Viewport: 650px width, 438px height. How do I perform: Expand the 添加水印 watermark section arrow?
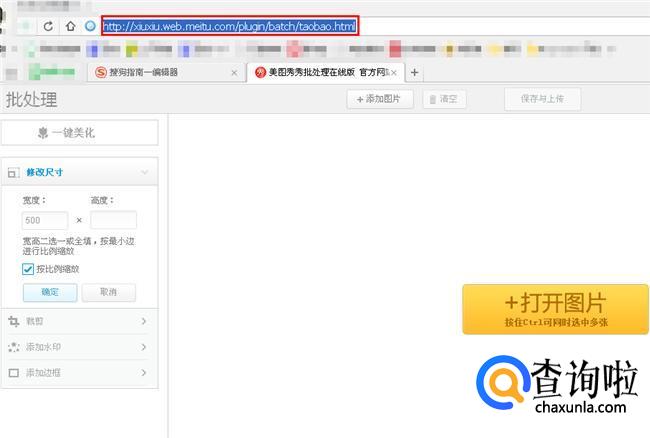point(144,347)
